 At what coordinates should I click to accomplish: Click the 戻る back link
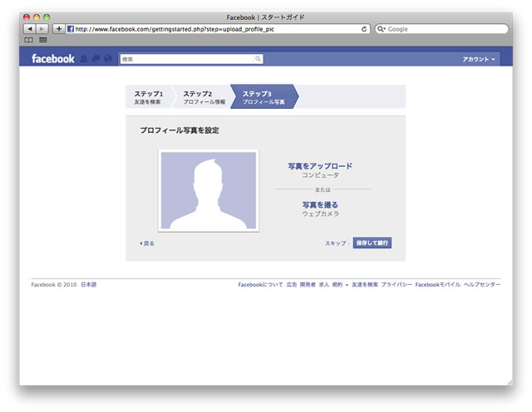[x=147, y=243]
